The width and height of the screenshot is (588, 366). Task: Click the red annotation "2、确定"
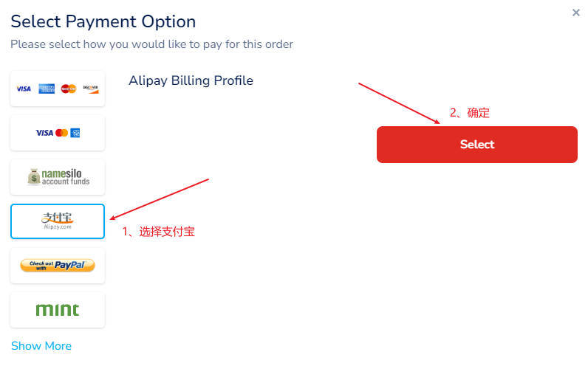pyautogui.click(x=470, y=113)
